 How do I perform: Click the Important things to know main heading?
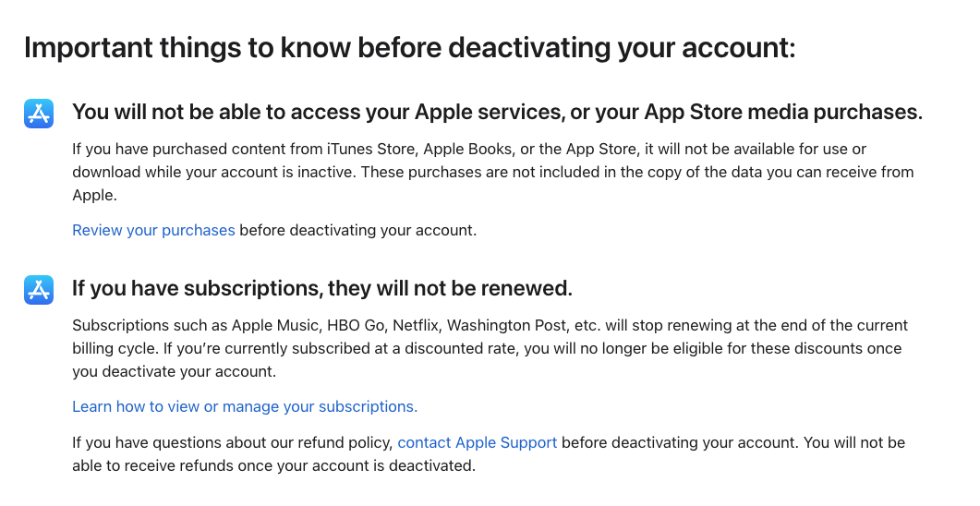410,47
